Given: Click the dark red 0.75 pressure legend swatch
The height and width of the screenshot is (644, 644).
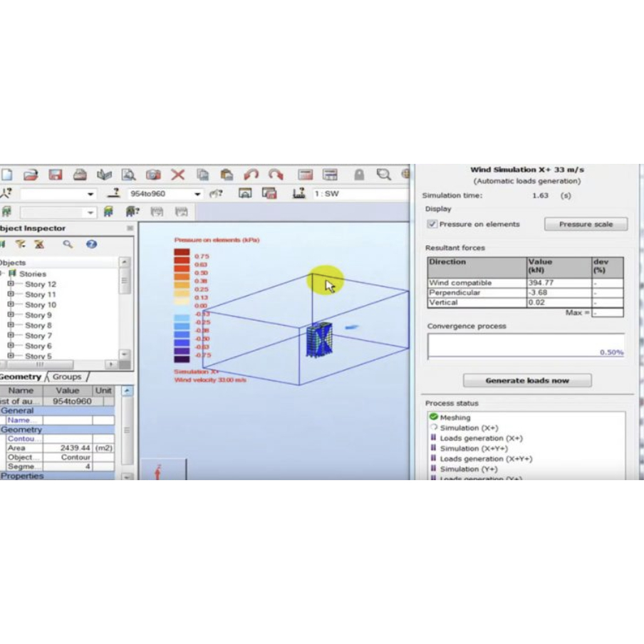Looking at the screenshot, I should coord(182,253).
